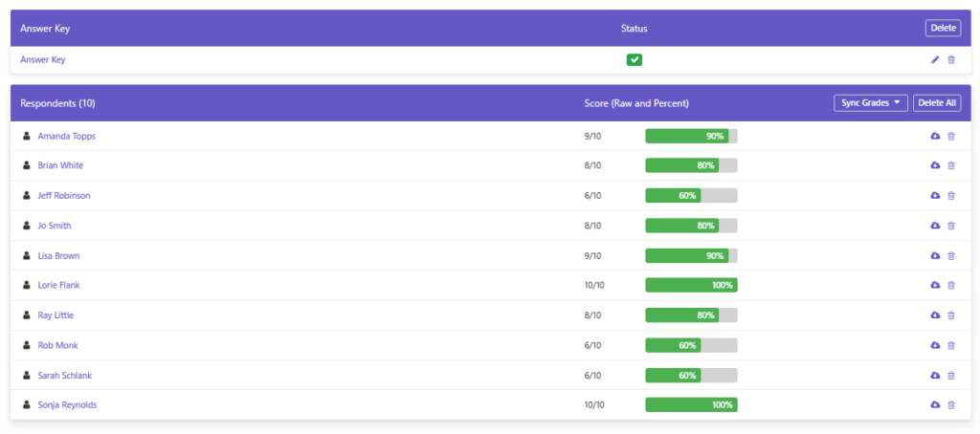Open Ray Little's response
Screen dimensions: 980x434
click(x=56, y=315)
